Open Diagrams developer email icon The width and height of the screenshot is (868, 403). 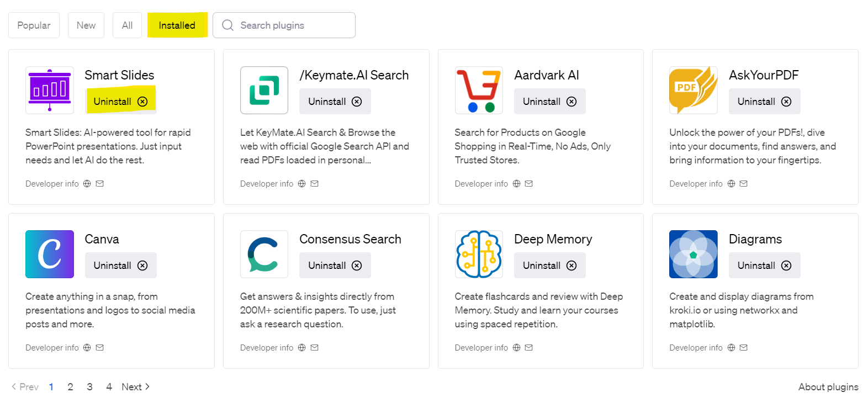(744, 348)
